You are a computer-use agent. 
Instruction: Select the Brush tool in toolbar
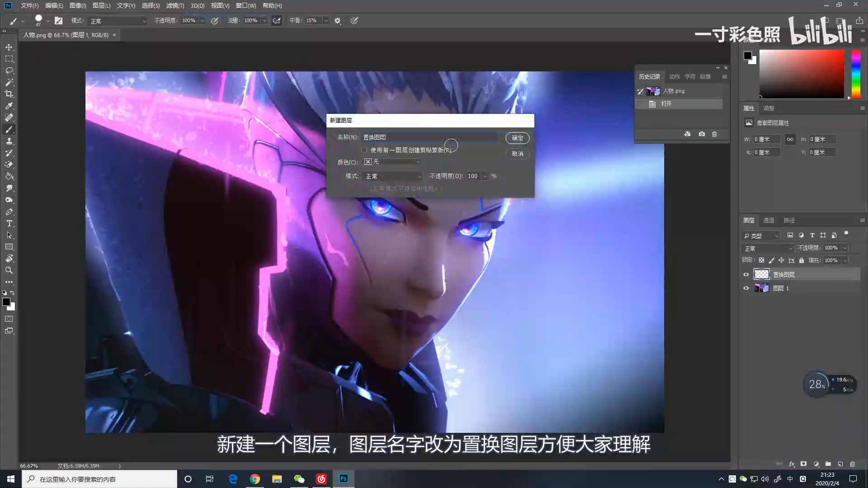click(9, 129)
